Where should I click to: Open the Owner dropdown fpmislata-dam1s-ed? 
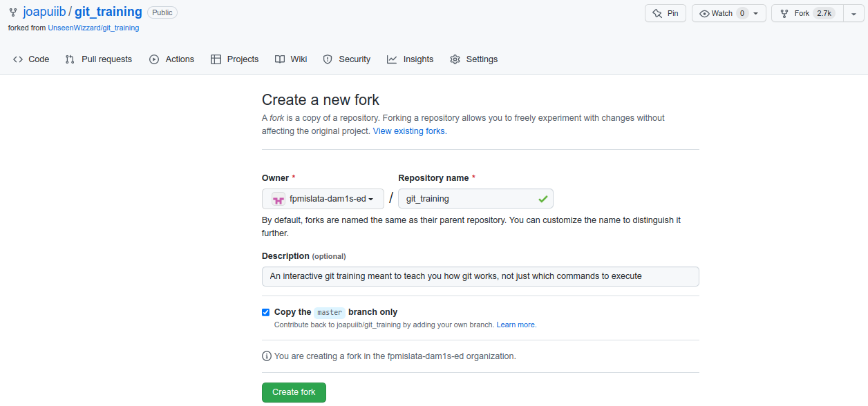tap(323, 199)
